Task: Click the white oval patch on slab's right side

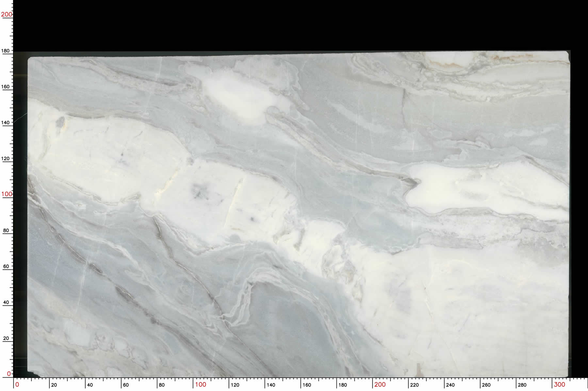Action: (457, 188)
